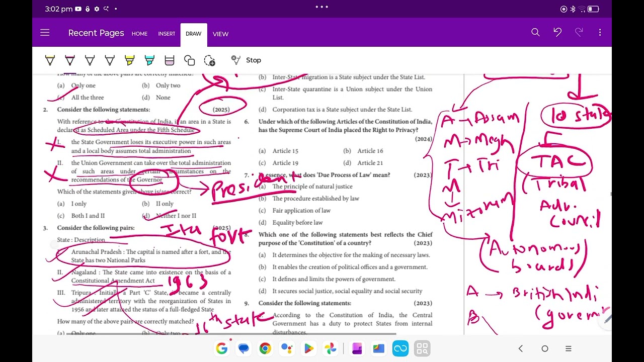
Task: Tap the battery indicator in status bar
Action: tap(593, 9)
